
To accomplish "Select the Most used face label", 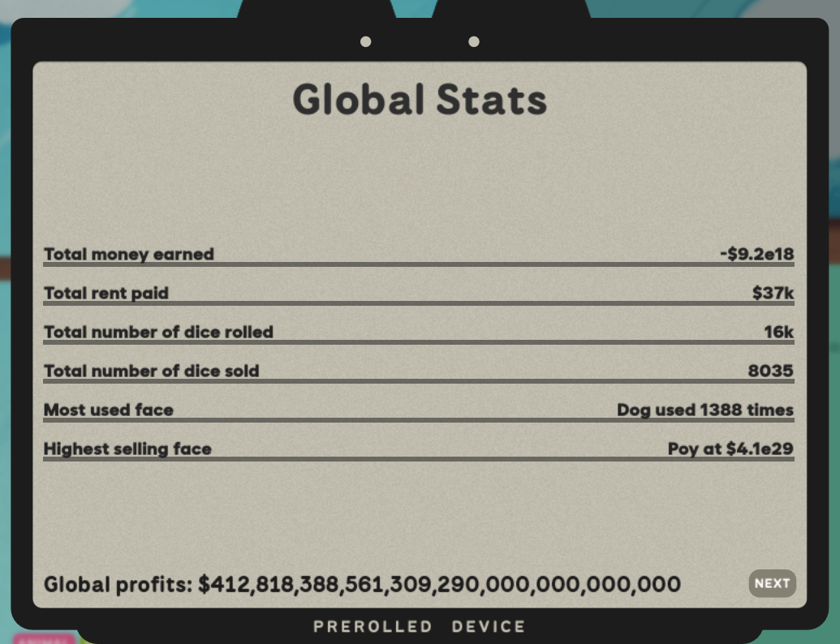I will 108,410.
